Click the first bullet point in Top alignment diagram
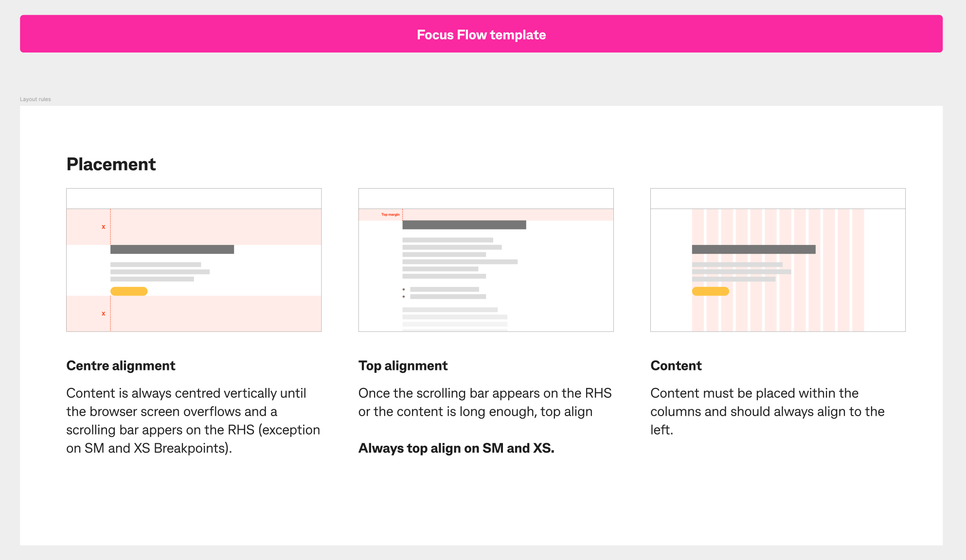 [x=404, y=289]
